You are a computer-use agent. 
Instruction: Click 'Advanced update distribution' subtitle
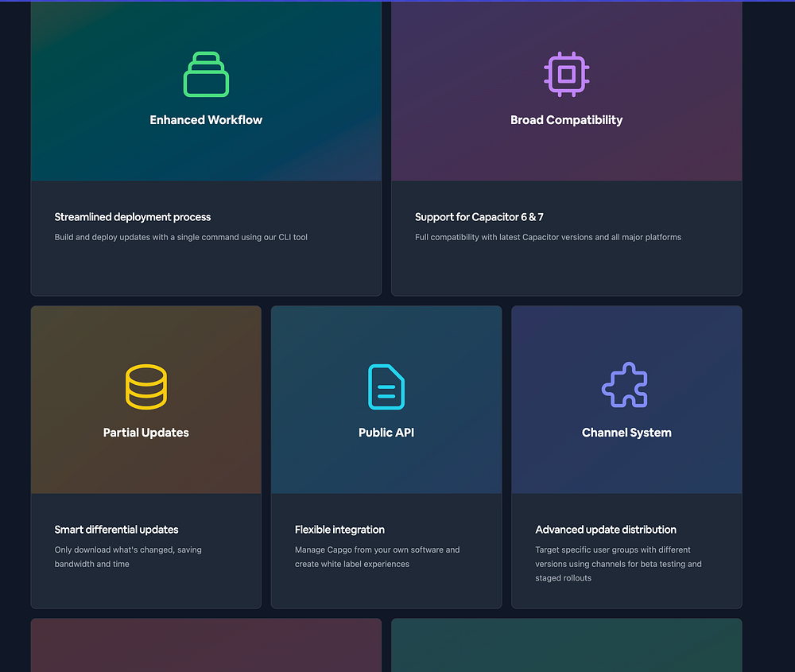coord(606,530)
